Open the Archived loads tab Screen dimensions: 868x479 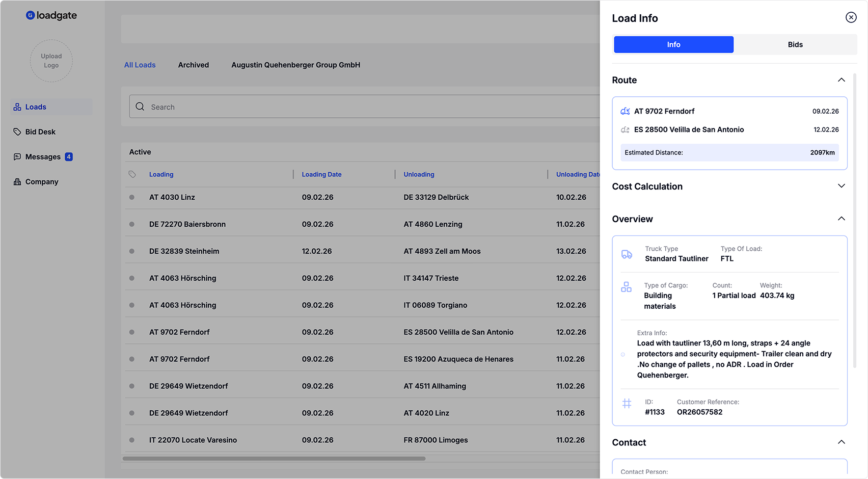point(194,65)
